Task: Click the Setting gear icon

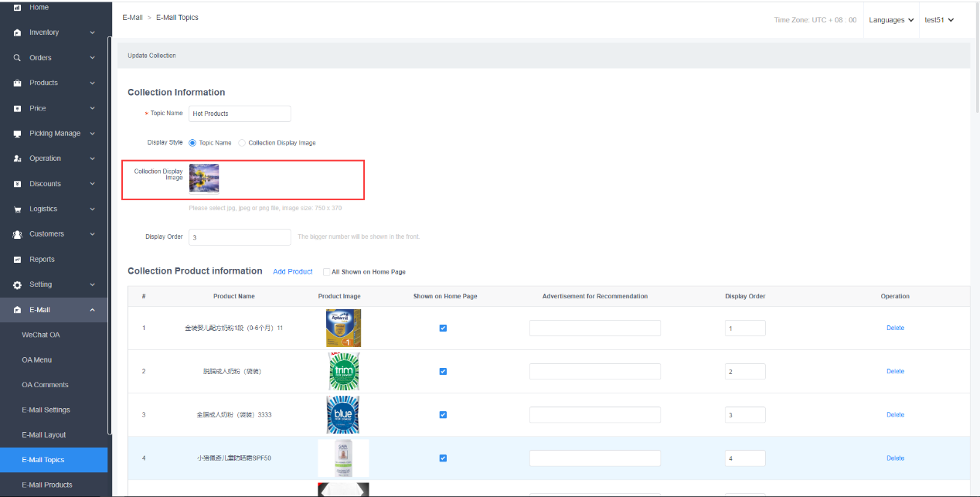Action: point(17,284)
